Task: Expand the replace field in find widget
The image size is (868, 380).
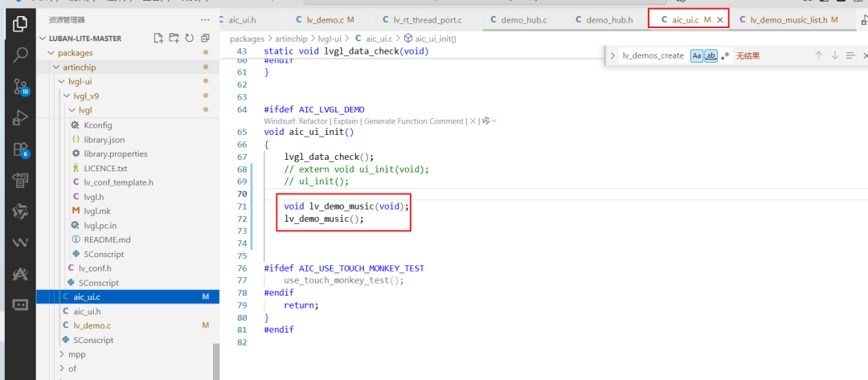Action: tap(612, 55)
